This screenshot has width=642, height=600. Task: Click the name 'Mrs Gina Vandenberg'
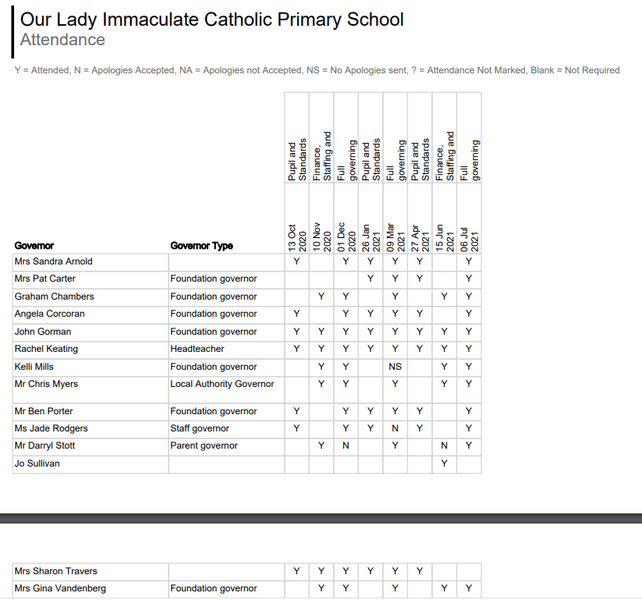60,589
